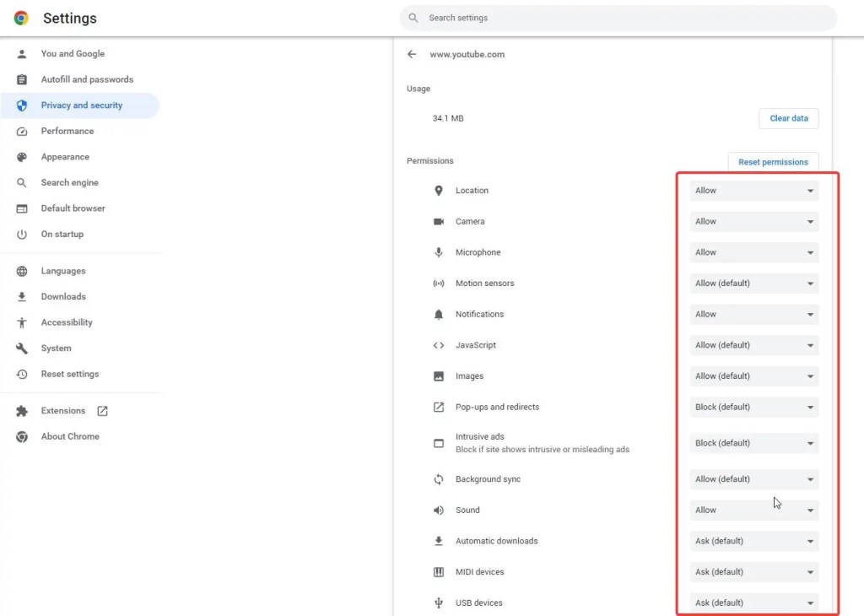Click the back arrow beside www.youtube.com
The height and width of the screenshot is (616, 864).
click(412, 54)
